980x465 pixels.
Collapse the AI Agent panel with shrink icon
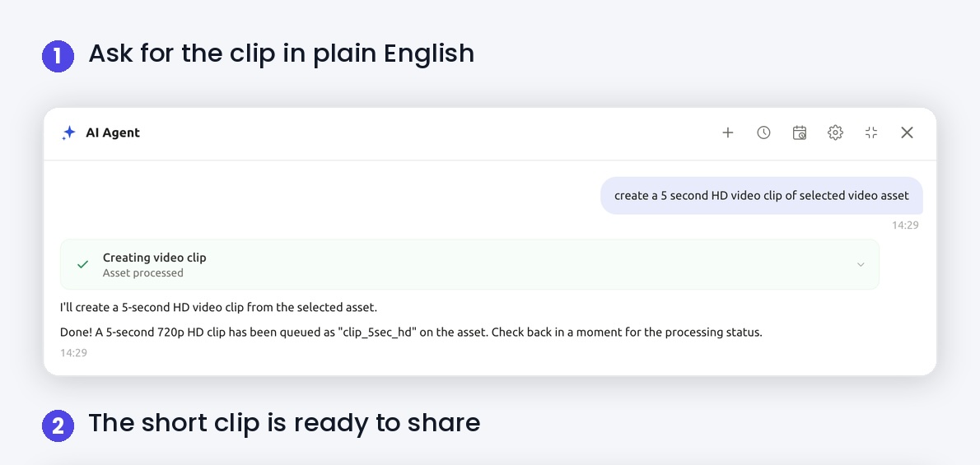coord(871,133)
